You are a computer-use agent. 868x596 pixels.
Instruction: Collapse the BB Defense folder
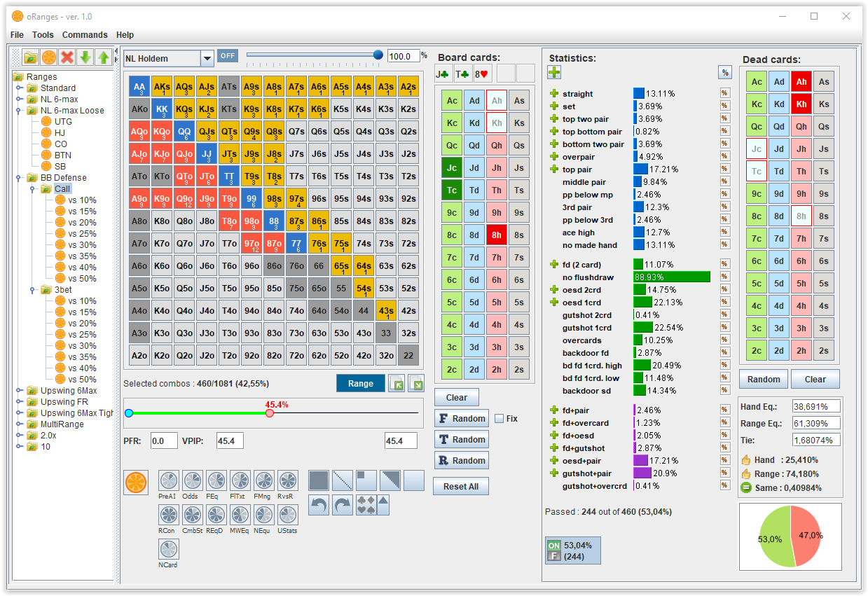pos(19,178)
